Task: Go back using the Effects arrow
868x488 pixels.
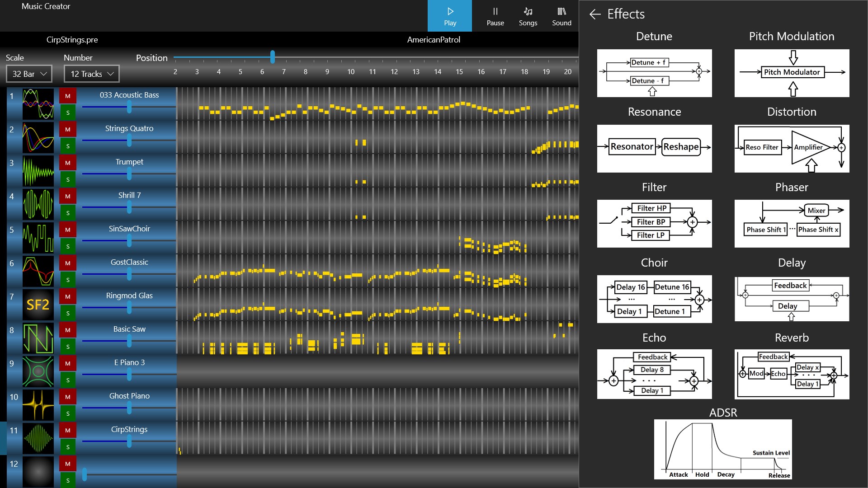Action: pos(595,14)
